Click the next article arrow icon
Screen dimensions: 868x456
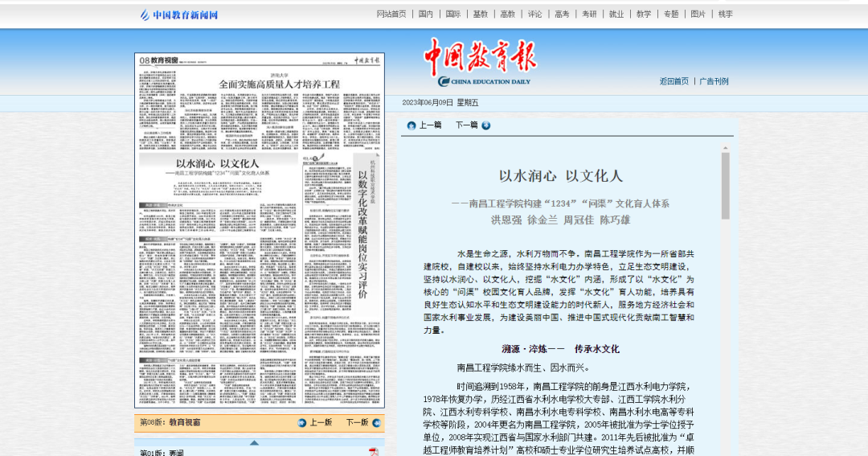tap(486, 125)
